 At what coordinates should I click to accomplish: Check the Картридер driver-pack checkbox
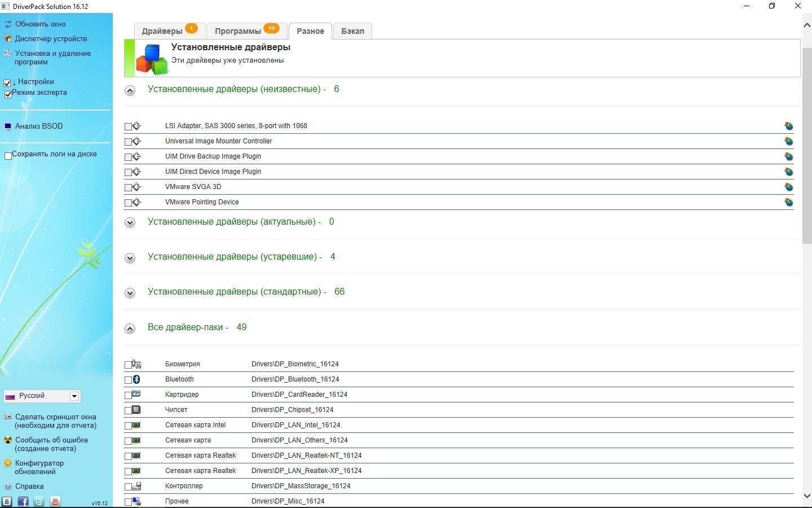coord(128,395)
